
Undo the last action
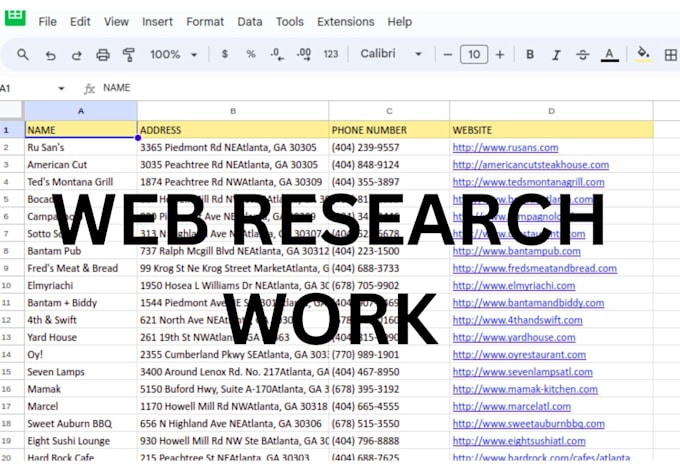(x=50, y=55)
